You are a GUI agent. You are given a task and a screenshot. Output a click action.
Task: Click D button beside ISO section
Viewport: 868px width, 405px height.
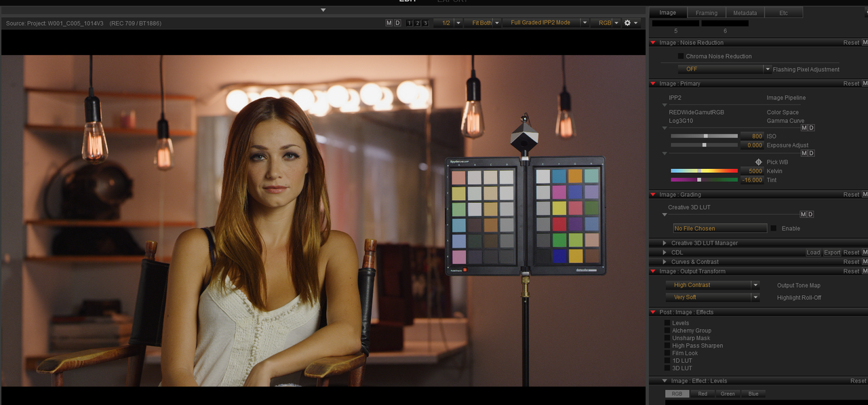[x=811, y=128]
